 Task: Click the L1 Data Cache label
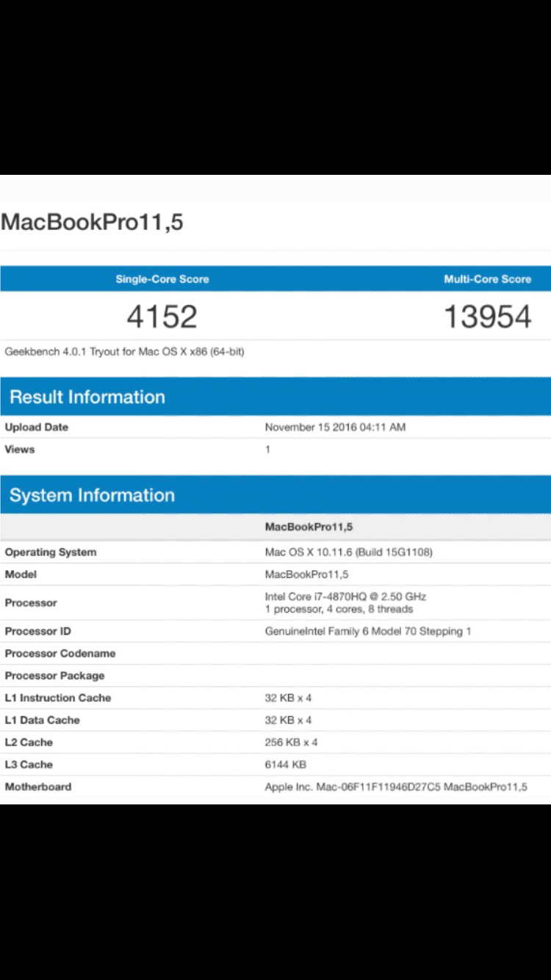tap(43, 720)
